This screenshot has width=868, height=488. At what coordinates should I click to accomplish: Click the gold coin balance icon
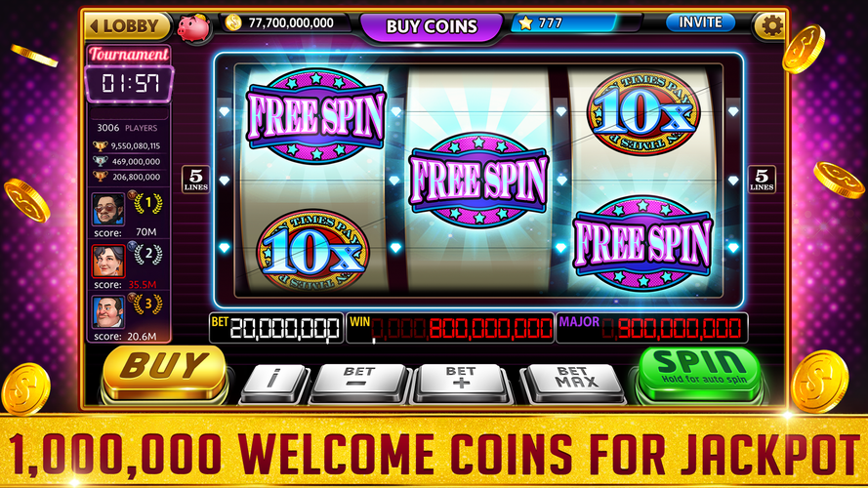(x=233, y=22)
